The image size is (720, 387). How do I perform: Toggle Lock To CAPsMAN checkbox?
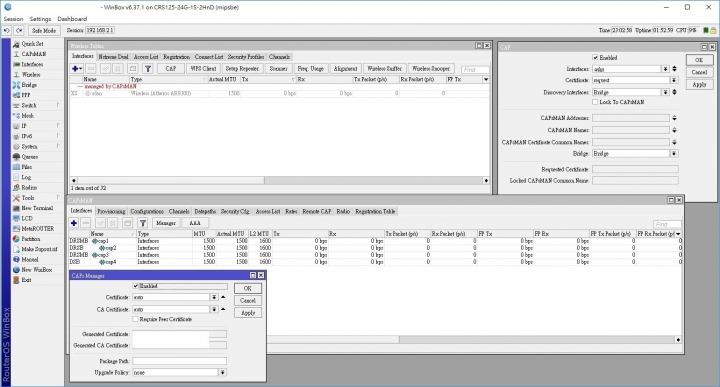(595, 102)
